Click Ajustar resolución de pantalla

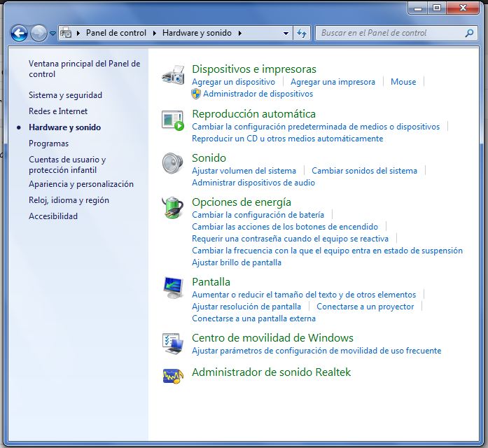pos(246,307)
